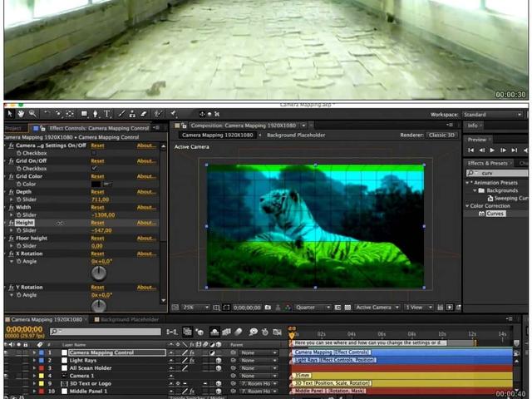Click the snapshot camera icon in viewer

(268, 308)
